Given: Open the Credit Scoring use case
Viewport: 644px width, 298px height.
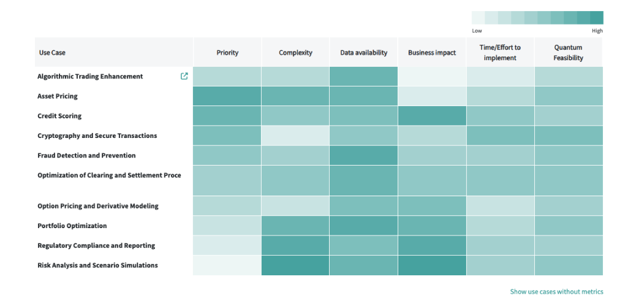Looking at the screenshot, I should tap(59, 116).
